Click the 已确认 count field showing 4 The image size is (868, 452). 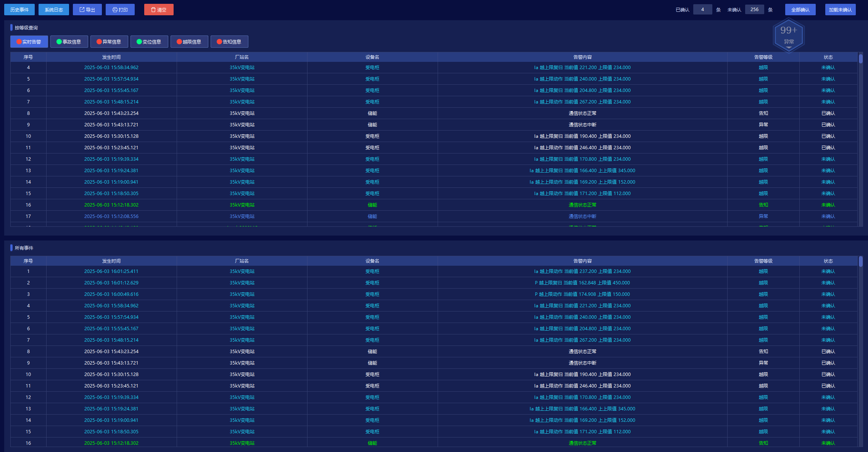tap(702, 10)
